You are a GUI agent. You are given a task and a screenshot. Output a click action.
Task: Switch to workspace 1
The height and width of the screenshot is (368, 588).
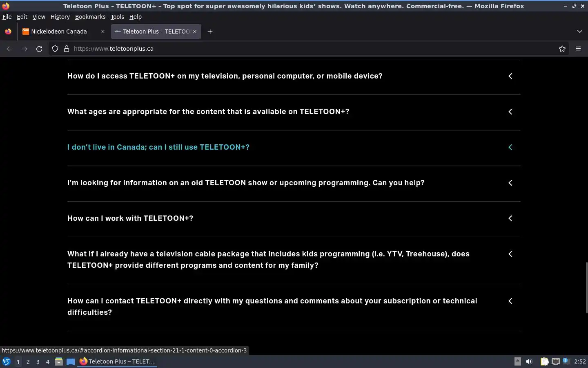[18, 362]
